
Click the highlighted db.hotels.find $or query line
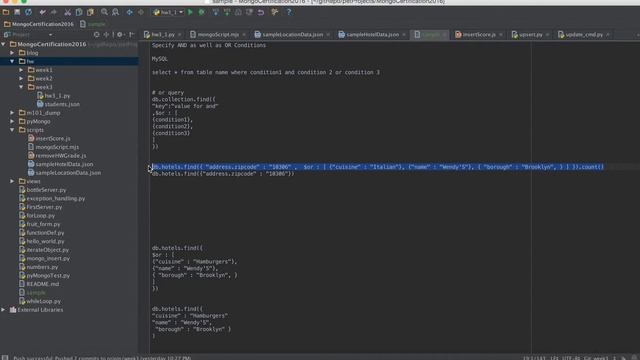click(378, 167)
